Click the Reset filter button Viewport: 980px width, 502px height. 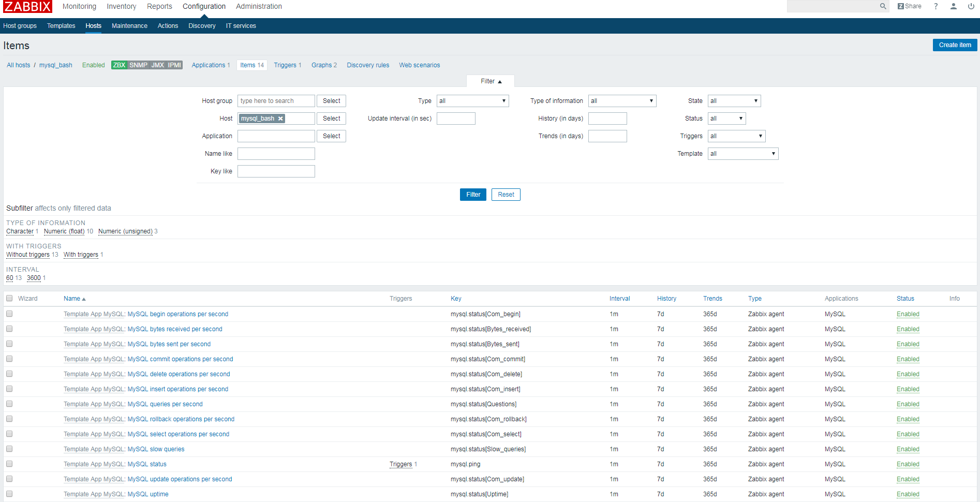[x=506, y=195]
